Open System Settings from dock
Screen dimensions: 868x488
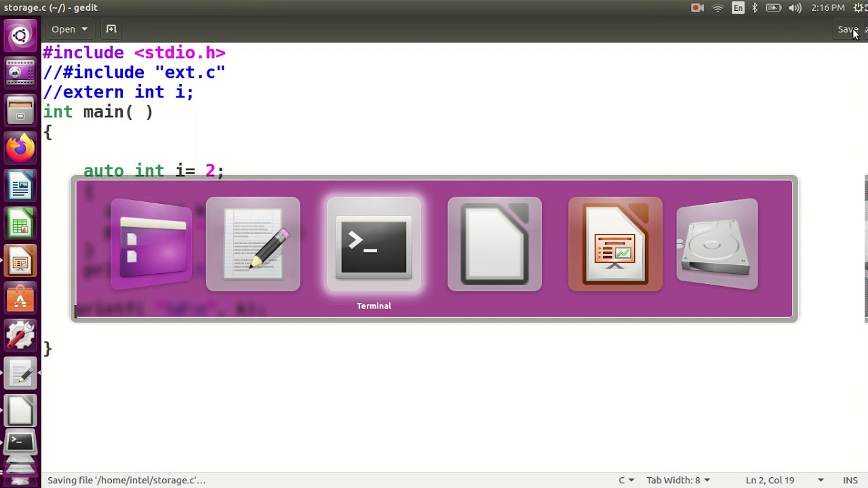coord(20,335)
